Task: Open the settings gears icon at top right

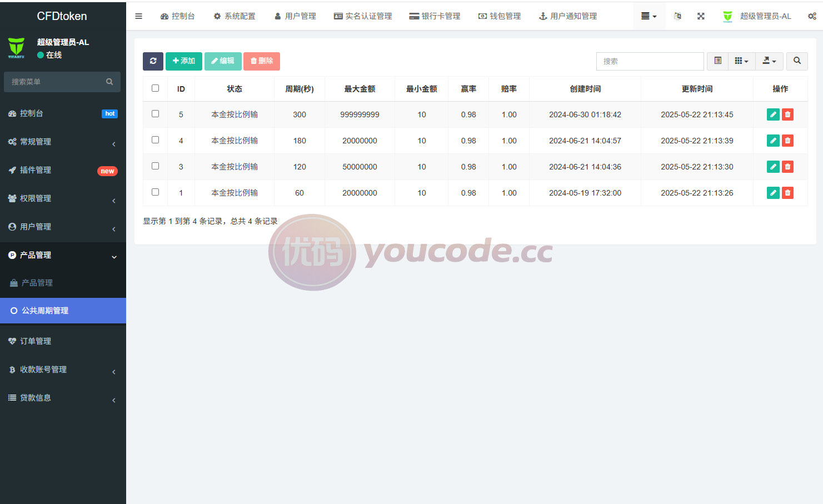Action: pyautogui.click(x=812, y=16)
